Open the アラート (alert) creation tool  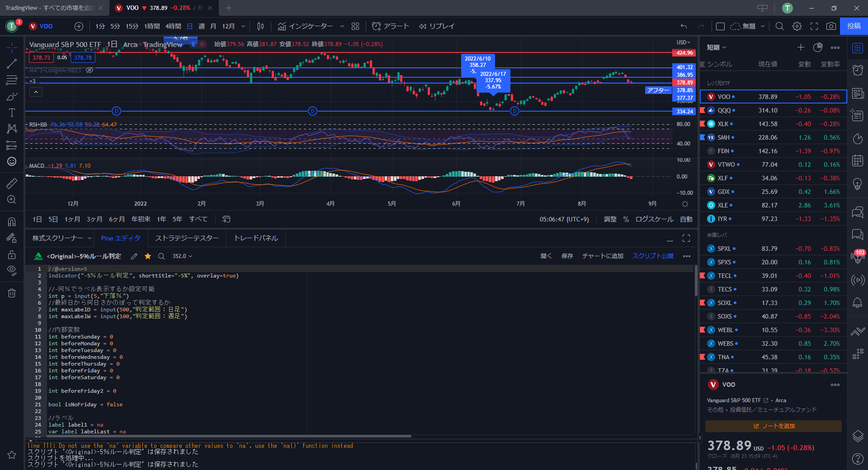[390, 26]
